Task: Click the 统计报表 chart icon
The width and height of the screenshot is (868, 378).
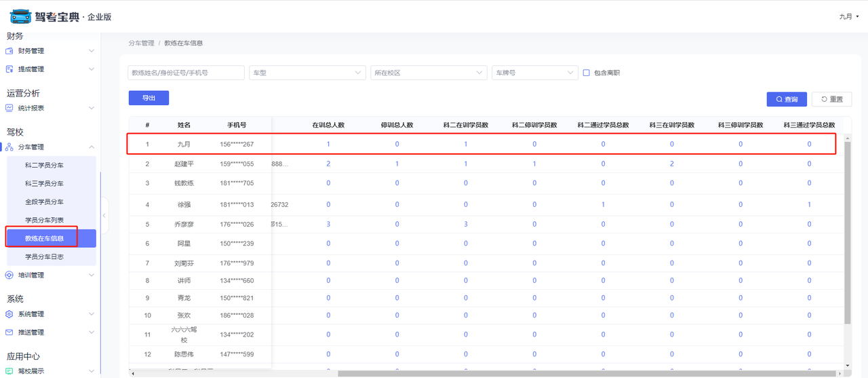Action: click(x=9, y=108)
